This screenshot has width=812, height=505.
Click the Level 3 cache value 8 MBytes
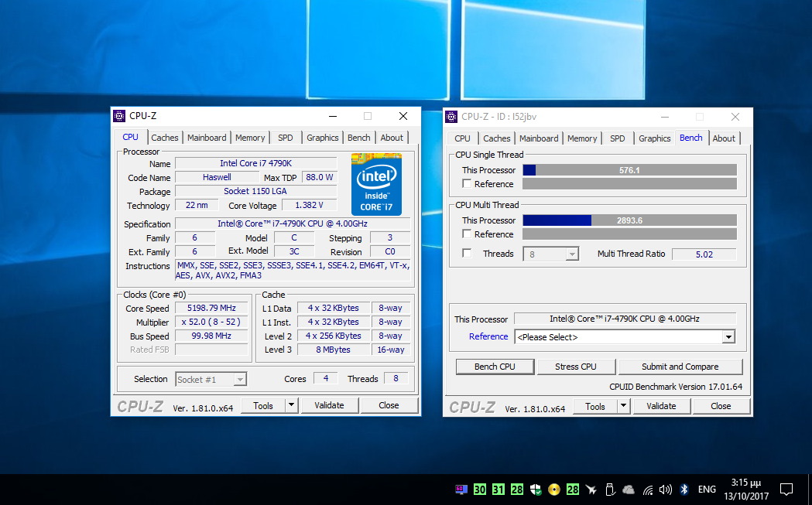point(333,350)
